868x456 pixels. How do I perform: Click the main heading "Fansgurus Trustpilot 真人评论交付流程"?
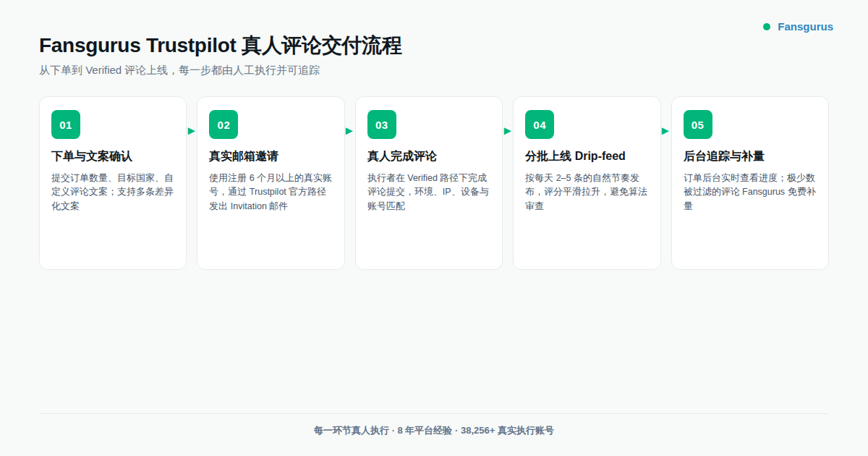pyautogui.click(x=221, y=46)
